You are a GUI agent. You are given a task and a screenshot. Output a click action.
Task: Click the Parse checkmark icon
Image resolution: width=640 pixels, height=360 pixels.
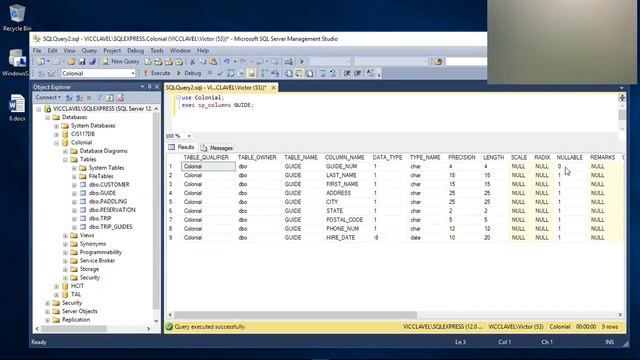pyautogui.click(x=220, y=73)
